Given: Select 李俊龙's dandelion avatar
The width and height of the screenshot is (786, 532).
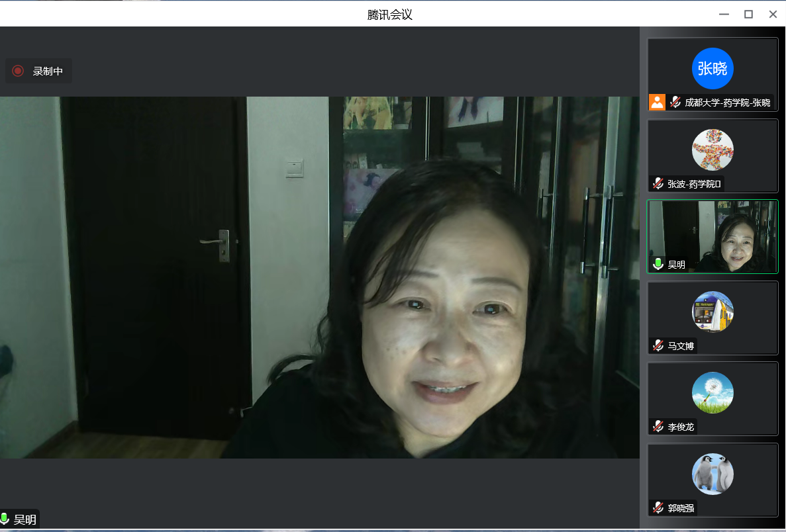Looking at the screenshot, I should 712,392.
